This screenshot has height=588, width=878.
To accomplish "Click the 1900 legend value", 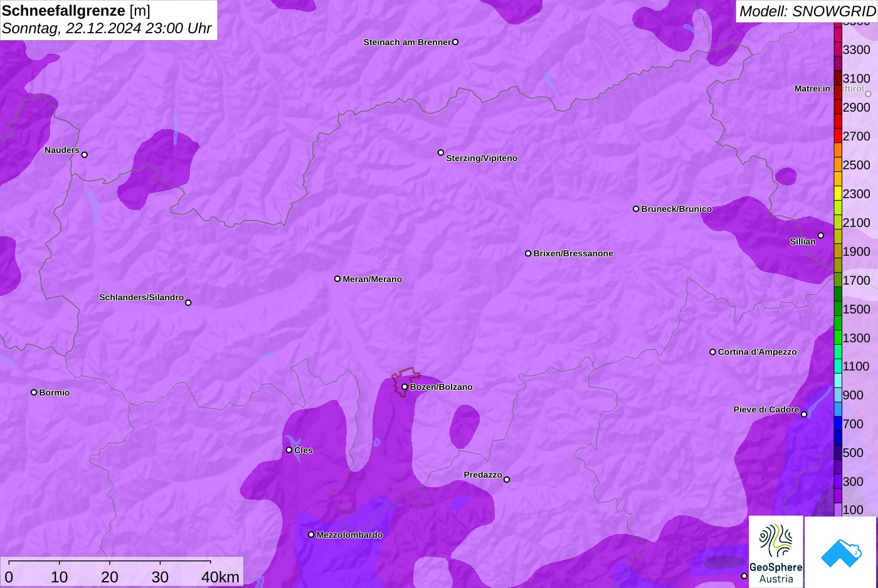I will click(856, 251).
